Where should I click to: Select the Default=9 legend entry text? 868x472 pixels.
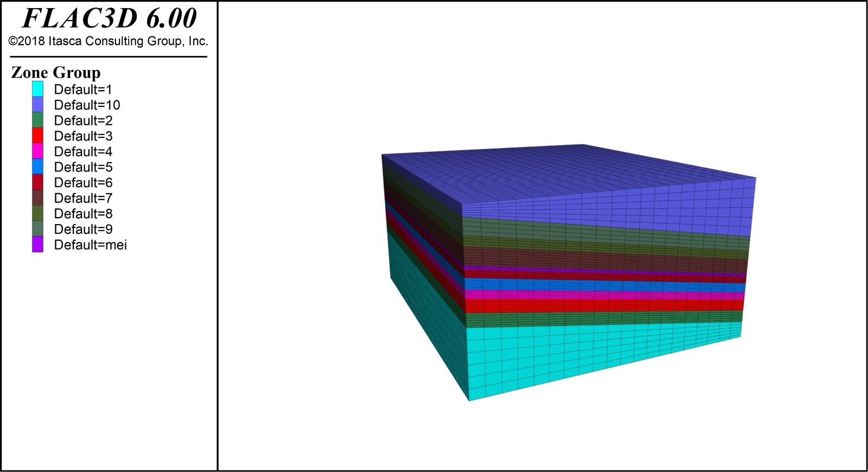coord(83,229)
